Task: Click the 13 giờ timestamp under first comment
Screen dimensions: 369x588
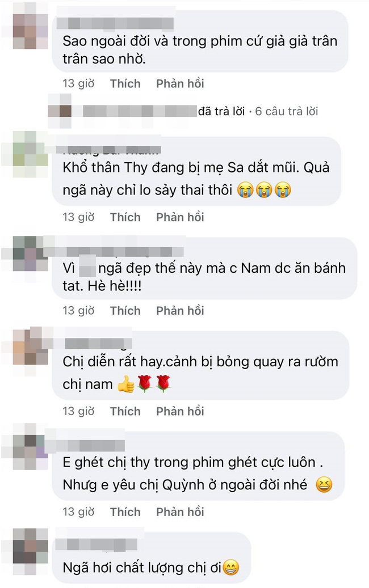Action: pyautogui.click(x=78, y=83)
